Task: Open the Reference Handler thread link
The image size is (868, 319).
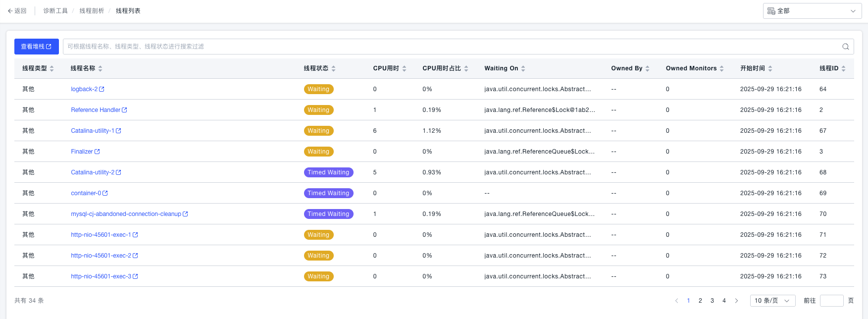Action: point(96,110)
